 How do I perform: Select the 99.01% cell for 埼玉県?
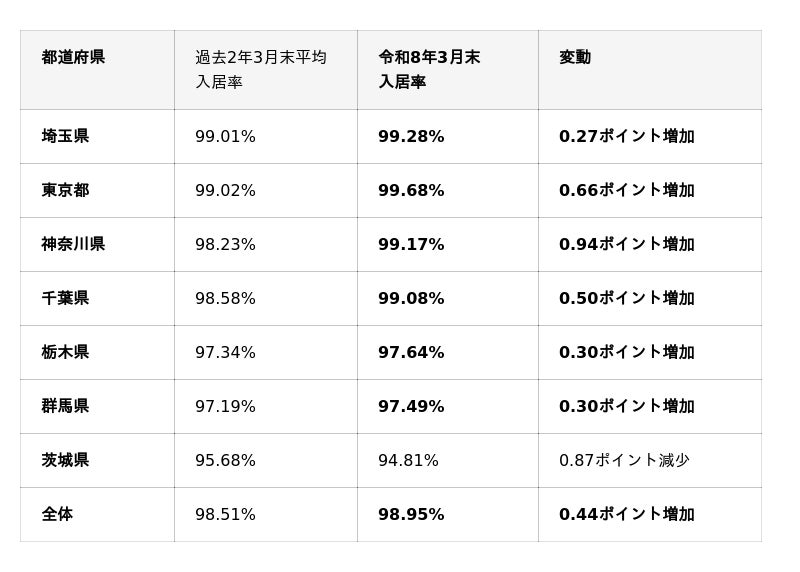(225, 137)
